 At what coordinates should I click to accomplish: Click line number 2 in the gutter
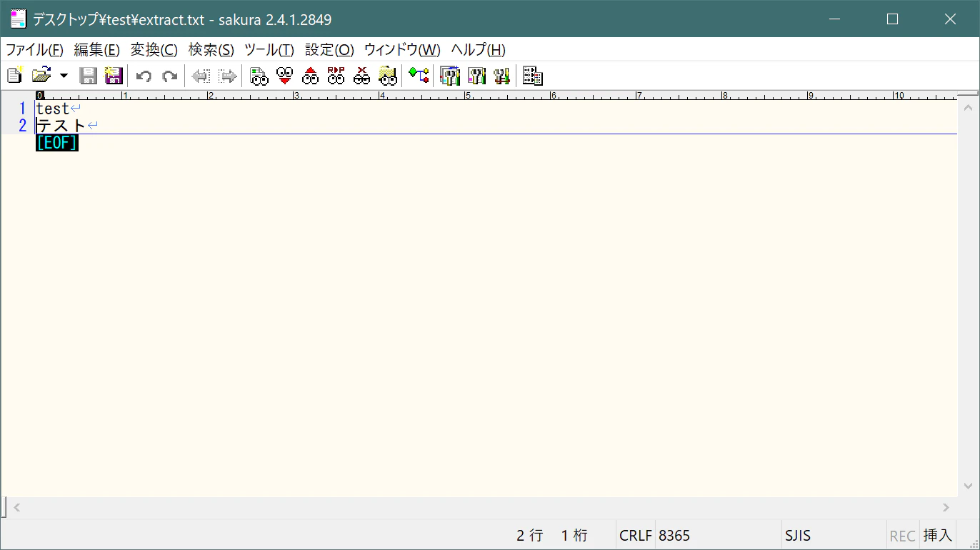(x=22, y=126)
